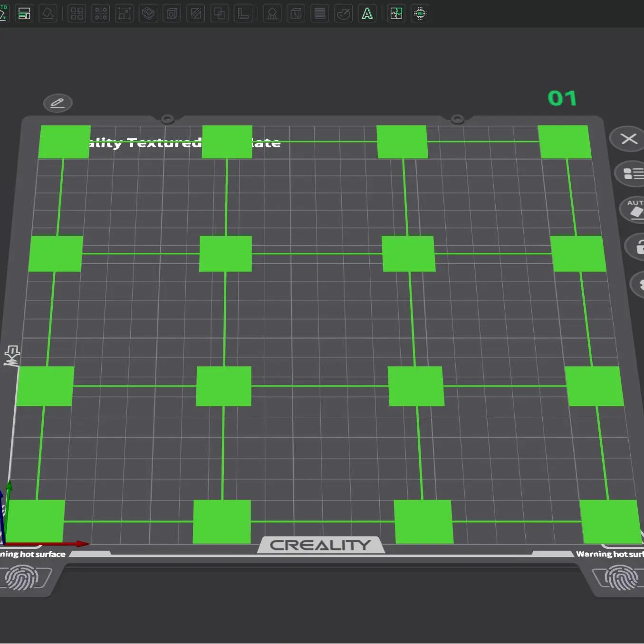Screen dimensions: 644x644
Task: Click the cube seam painting icon
Action: point(296,13)
